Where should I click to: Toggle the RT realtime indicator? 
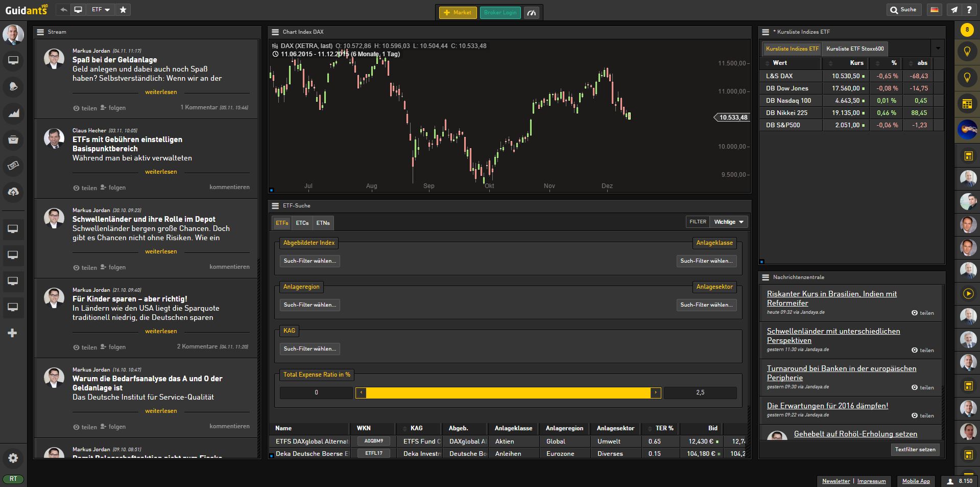point(13,479)
